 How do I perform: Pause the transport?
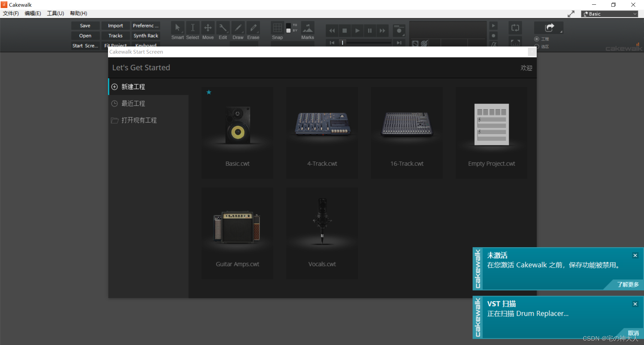370,31
